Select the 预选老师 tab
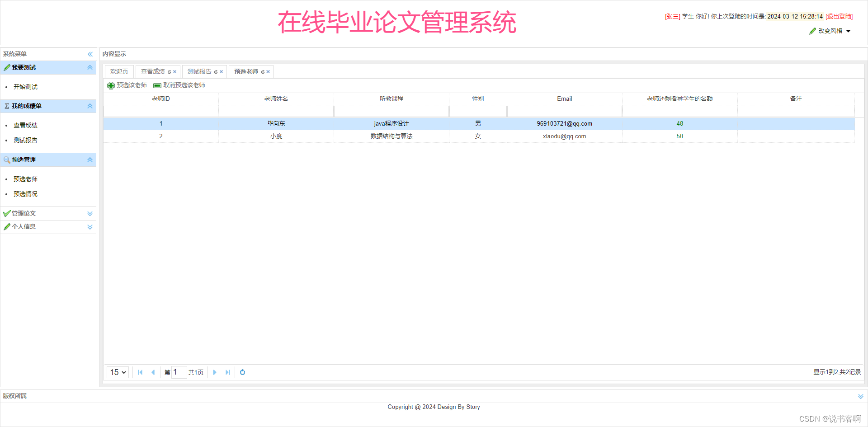Screen dimensions: 868x427 pos(246,71)
